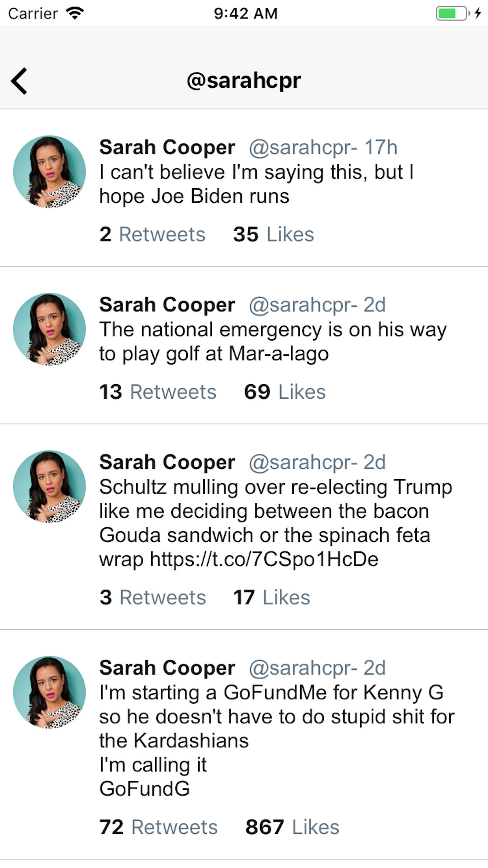Image resolution: width=488 pixels, height=868 pixels.
Task: Tap the battery icon in status bar
Action: pyautogui.click(x=453, y=13)
